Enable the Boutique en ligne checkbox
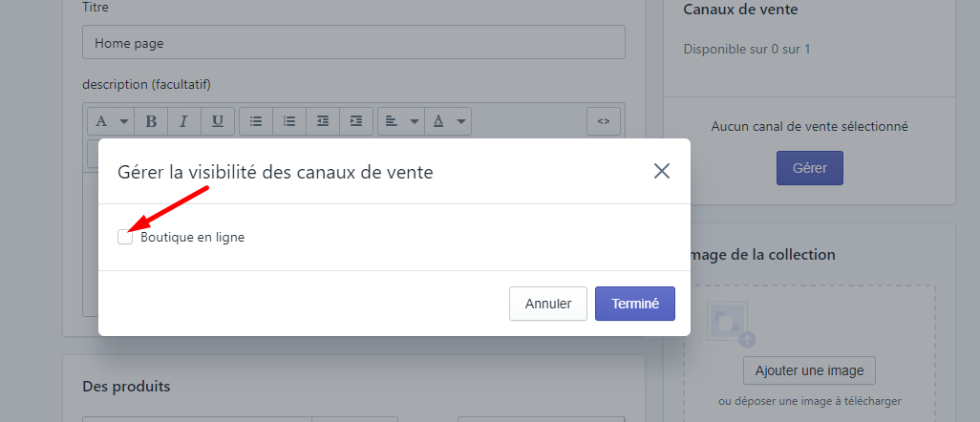Image resolution: width=980 pixels, height=422 pixels. coord(125,237)
